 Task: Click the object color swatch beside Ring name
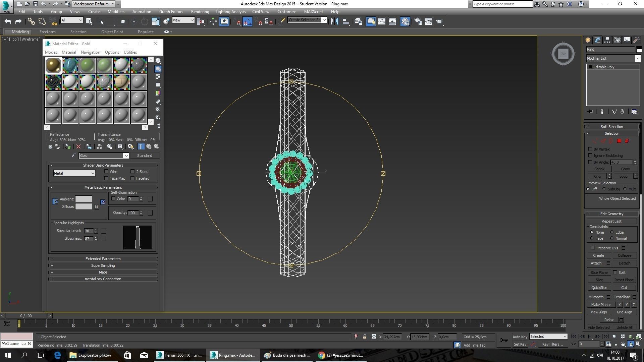[639, 49]
